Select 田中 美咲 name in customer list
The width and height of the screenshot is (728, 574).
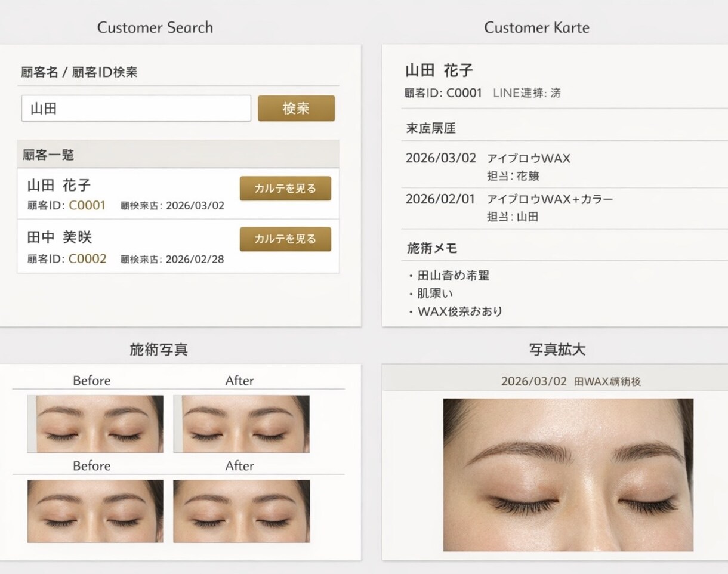tap(60, 238)
